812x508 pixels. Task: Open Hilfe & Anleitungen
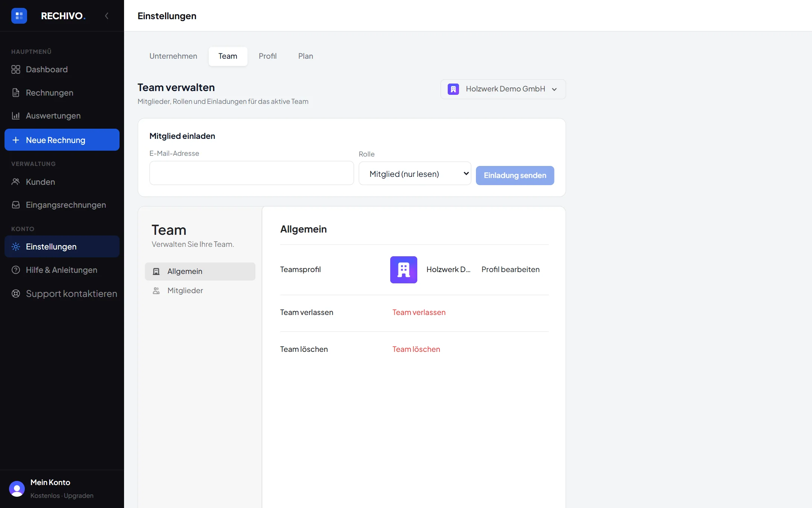click(x=62, y=270)
